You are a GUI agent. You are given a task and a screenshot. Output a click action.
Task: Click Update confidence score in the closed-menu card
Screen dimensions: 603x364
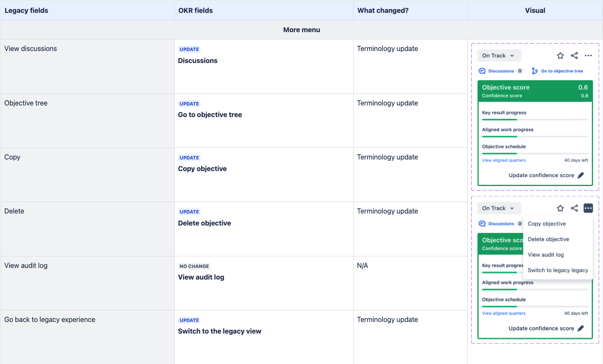pos(541,175)
